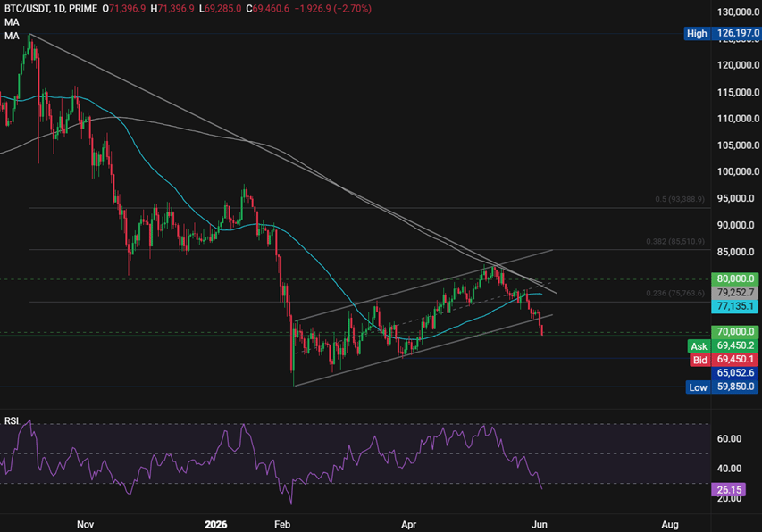
Task: Click the Nov label on time axis
Action: (85, 525)
